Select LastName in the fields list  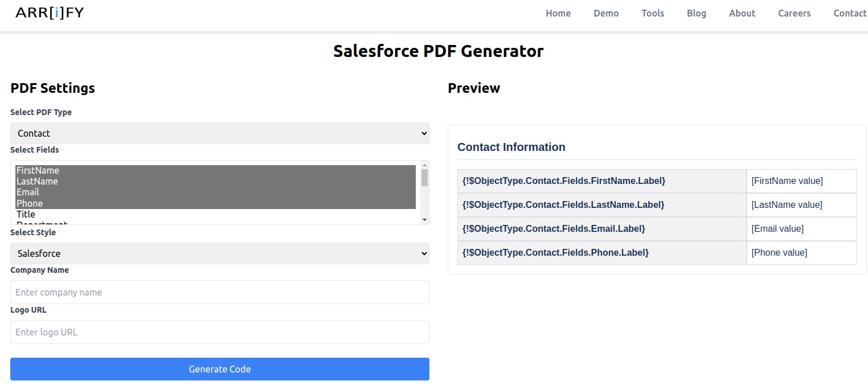click(37, 181)
